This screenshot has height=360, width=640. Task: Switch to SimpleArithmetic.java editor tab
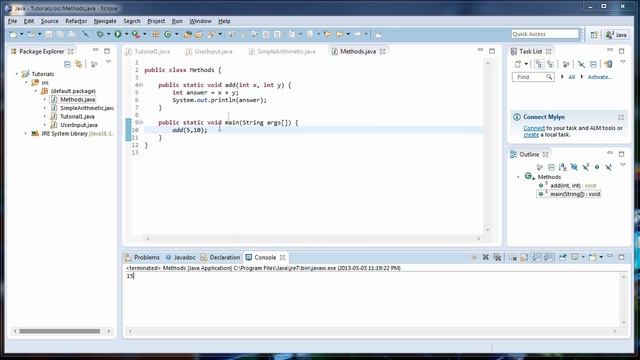coord(282,51)
